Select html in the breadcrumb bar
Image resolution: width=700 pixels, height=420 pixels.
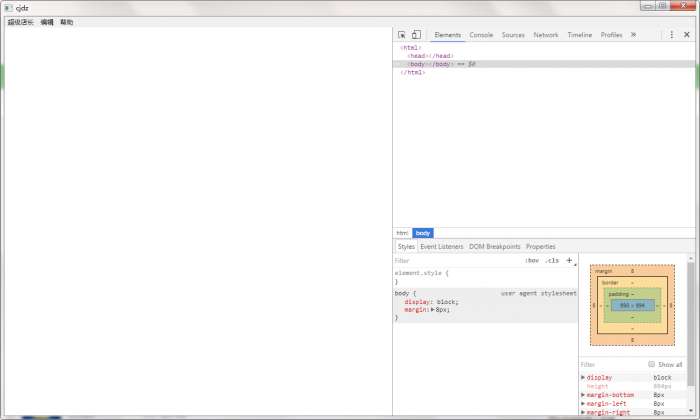(402, 233)
